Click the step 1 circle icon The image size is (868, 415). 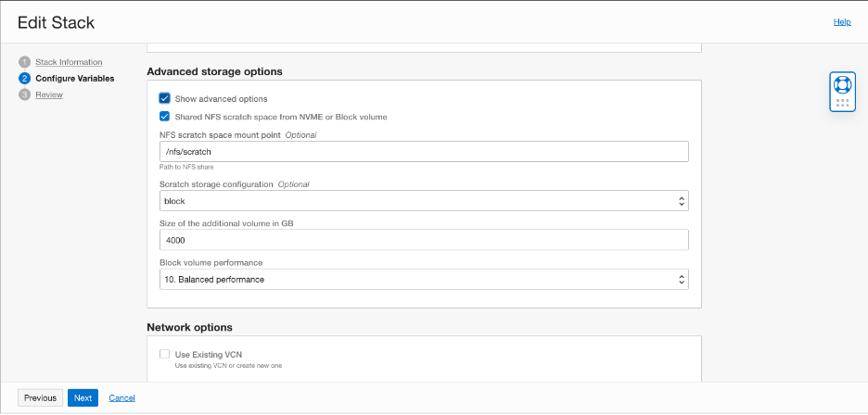(x=24, y=62)
